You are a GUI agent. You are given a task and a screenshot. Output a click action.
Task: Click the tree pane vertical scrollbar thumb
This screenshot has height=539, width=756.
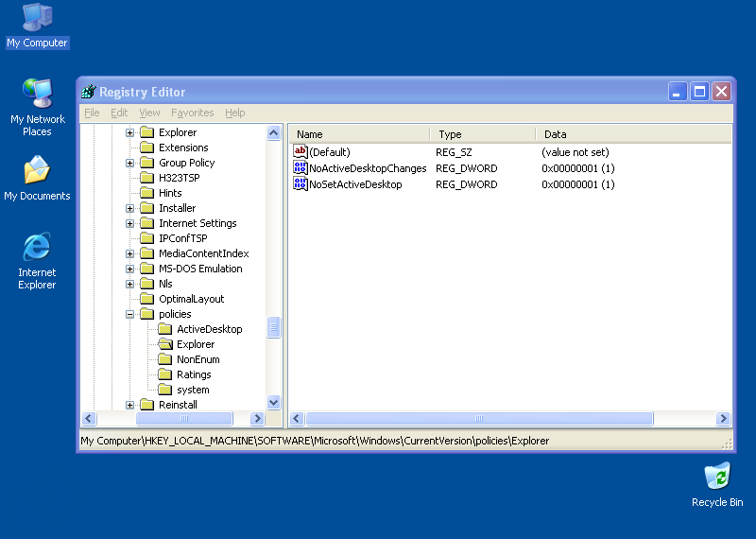[x=273, y=327]
